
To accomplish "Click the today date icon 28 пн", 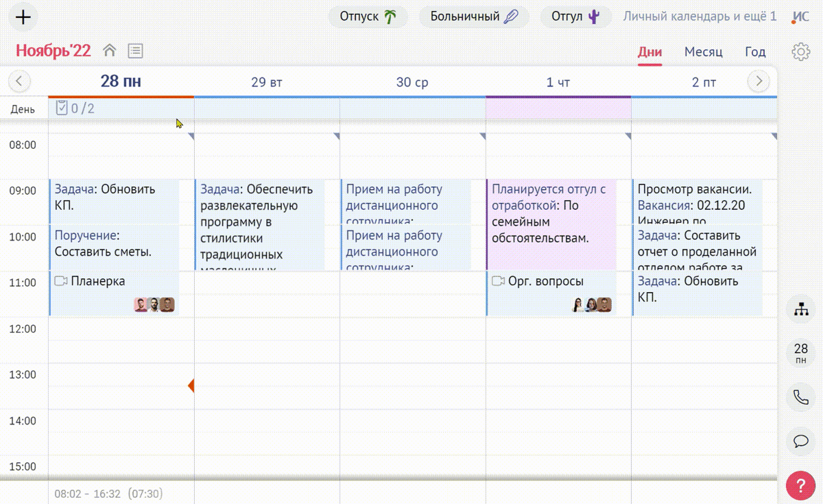I will [x=800, y=353].
